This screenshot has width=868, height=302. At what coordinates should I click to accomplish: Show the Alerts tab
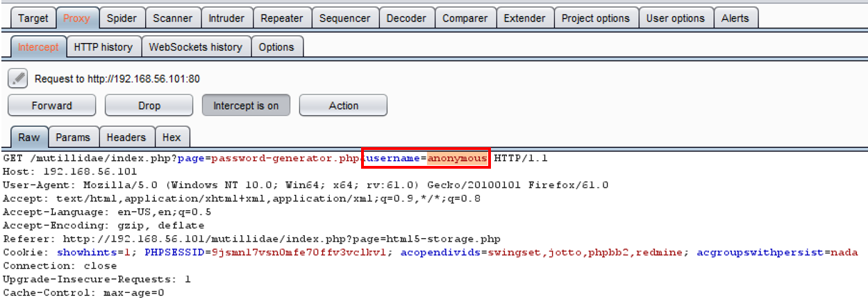click(735, 18)
